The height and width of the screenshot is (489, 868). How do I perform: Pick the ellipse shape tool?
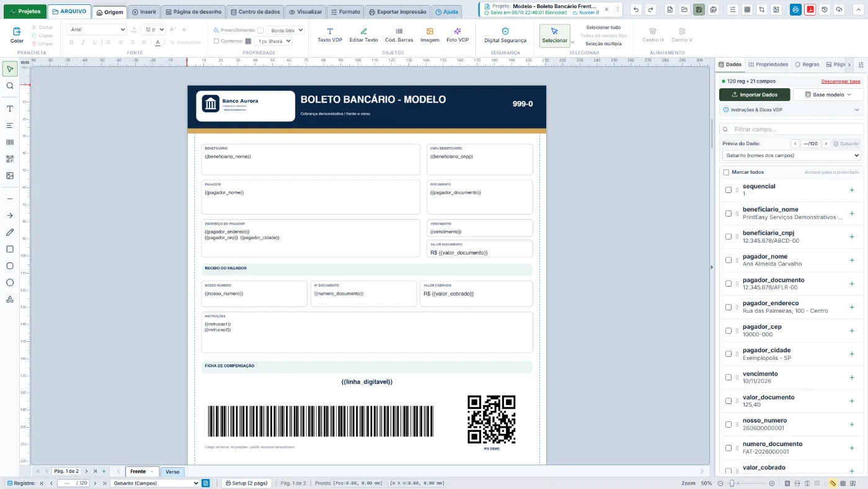tap(10, 282)
